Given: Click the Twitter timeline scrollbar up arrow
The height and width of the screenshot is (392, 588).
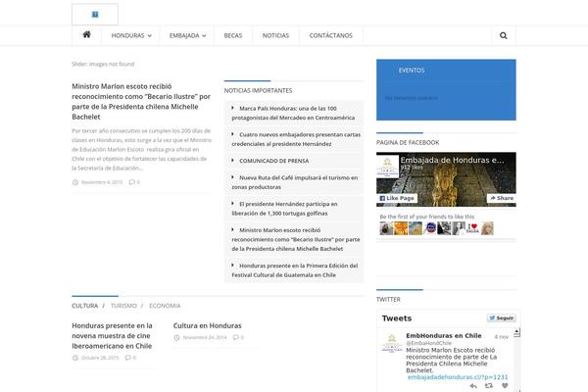Looking at the screenshot, I should point(516,331).
